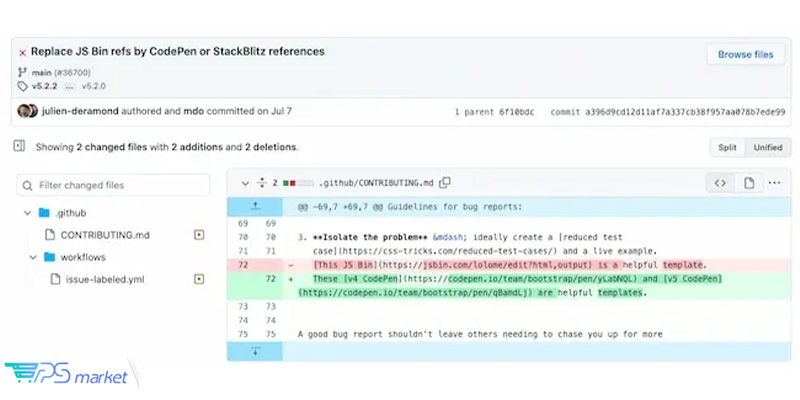The image size is (800, 400).
Task: Open issue-labeled.yml in file tree
Action: [x=105, y=280]
